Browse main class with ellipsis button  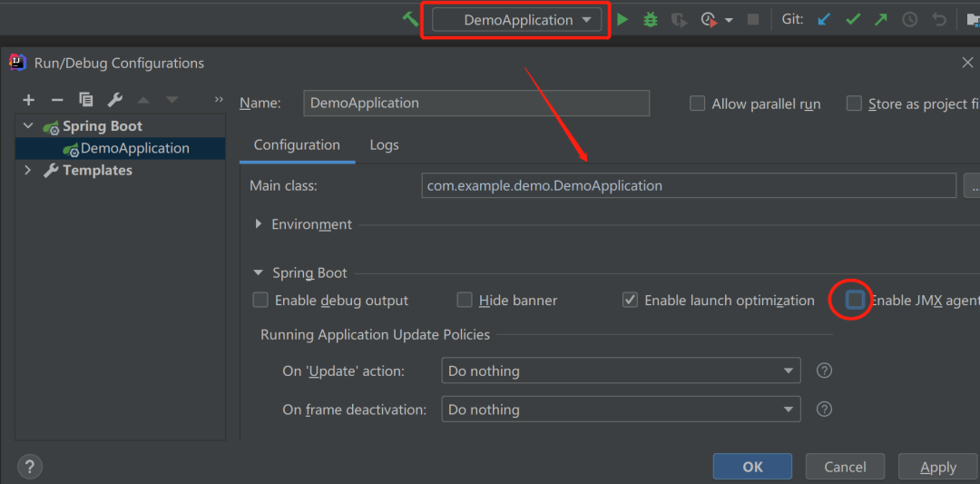(x=973, y=186)
